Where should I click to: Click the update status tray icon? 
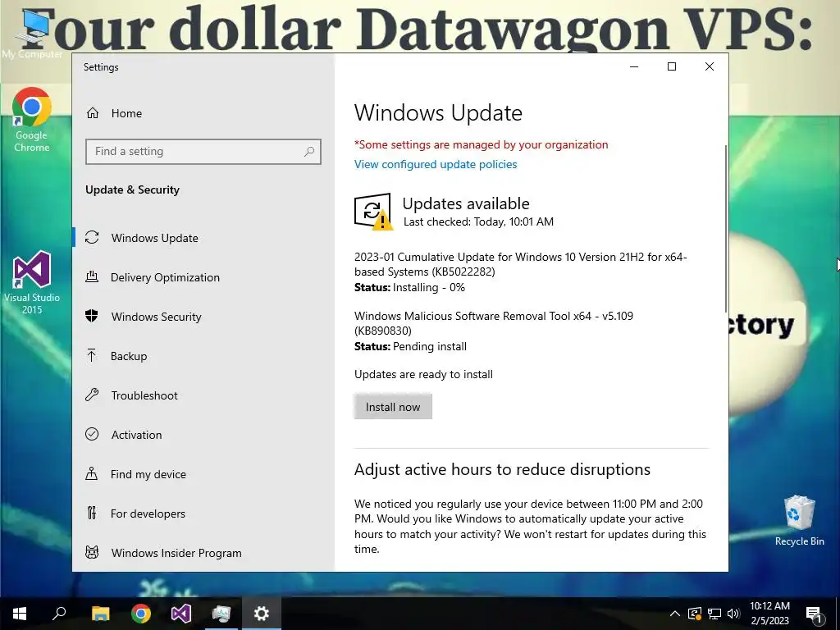click(695, 614)
